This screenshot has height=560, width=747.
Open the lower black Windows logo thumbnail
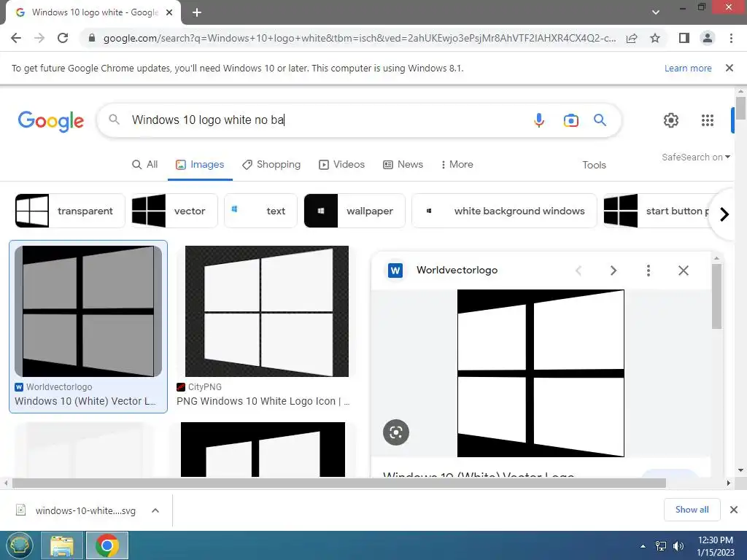263,449
